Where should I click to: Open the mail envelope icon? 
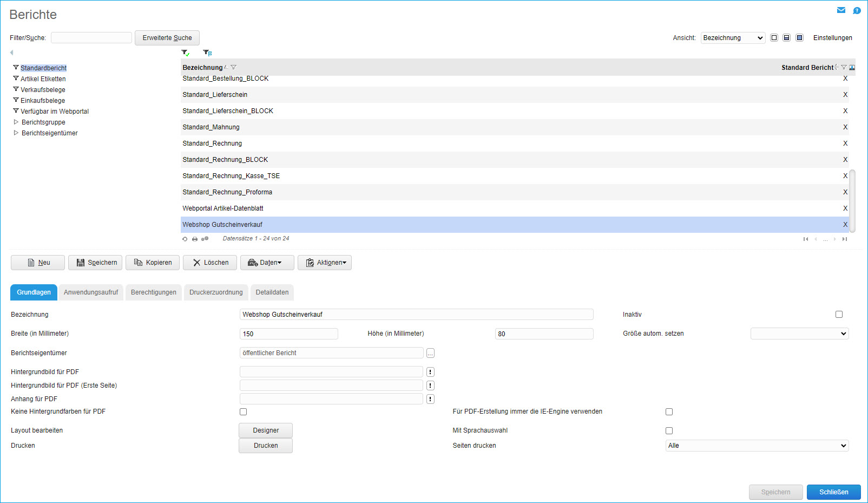[841, 10]
